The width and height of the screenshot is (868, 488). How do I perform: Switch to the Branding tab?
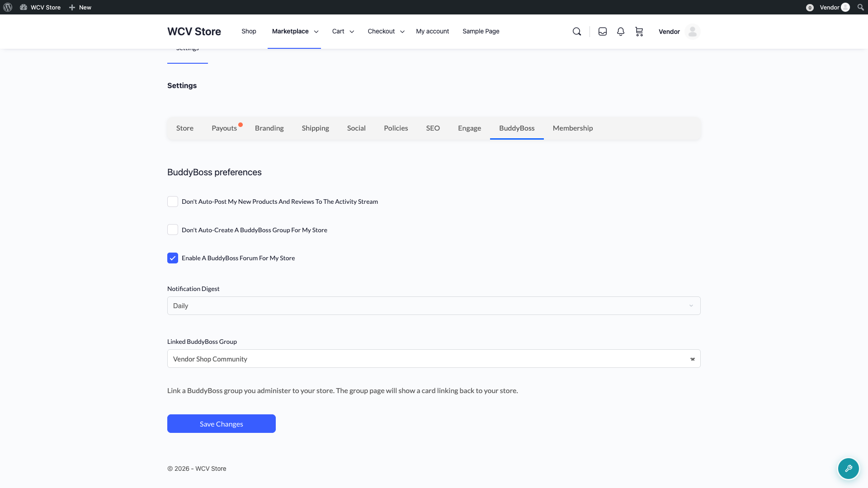point(269,128)
